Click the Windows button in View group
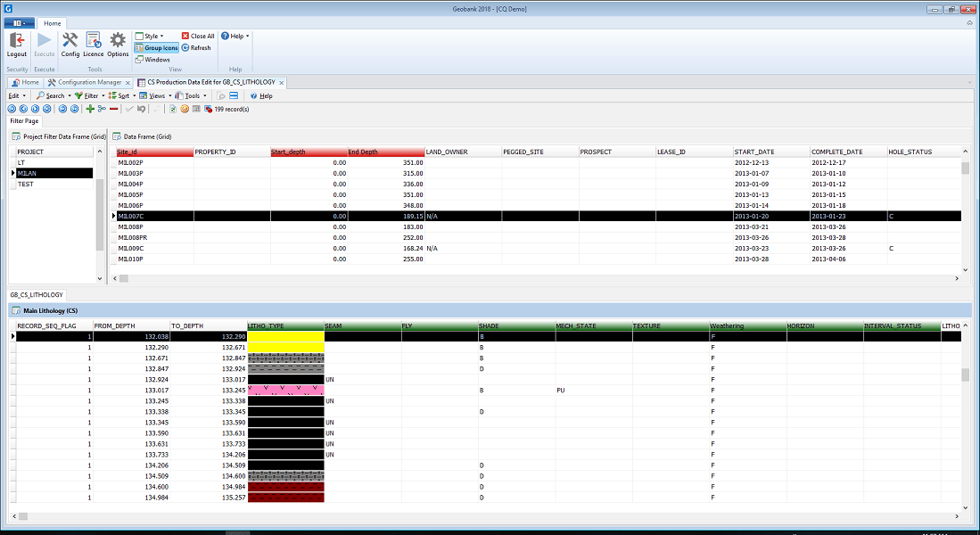 tap(152, 60)
